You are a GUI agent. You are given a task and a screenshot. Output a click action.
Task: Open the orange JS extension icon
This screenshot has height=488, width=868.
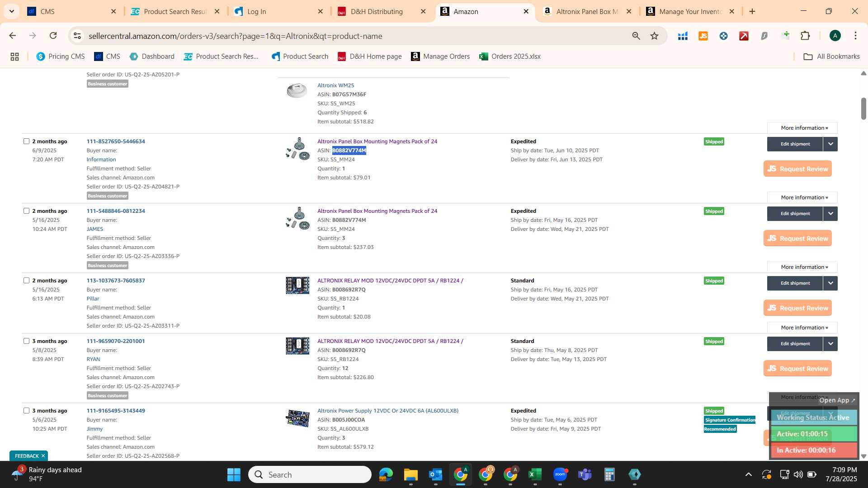(x=703, y=36)
